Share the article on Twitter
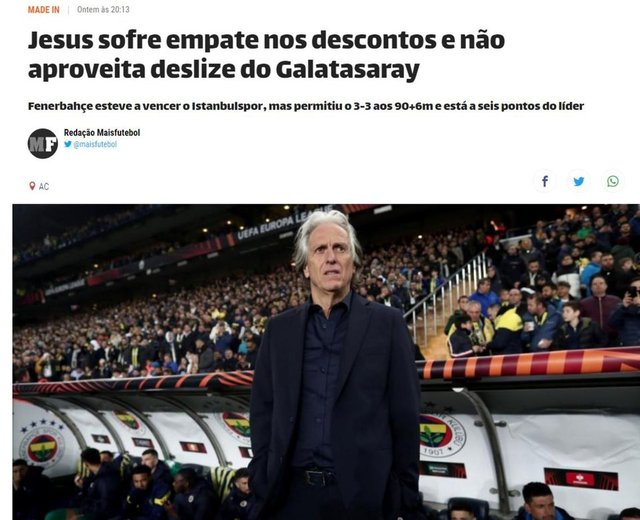640x520 pixels. pyautogui.click(x=578, y=181)
